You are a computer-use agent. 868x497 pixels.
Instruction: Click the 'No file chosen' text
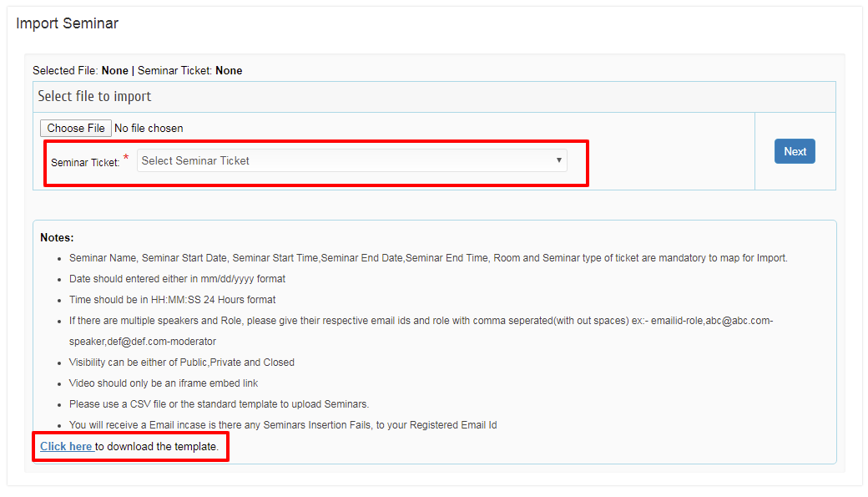coord(149,129)
